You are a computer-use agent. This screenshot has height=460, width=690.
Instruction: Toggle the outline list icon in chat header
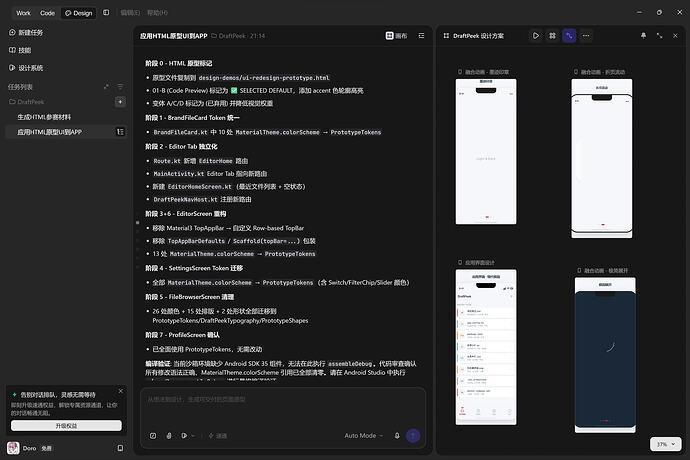pos(421,36)
